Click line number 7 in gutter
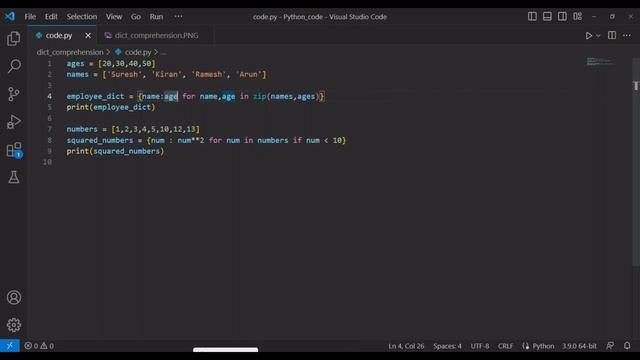The width and height of the screenshot is (640, 360). (x=49, y=129)
